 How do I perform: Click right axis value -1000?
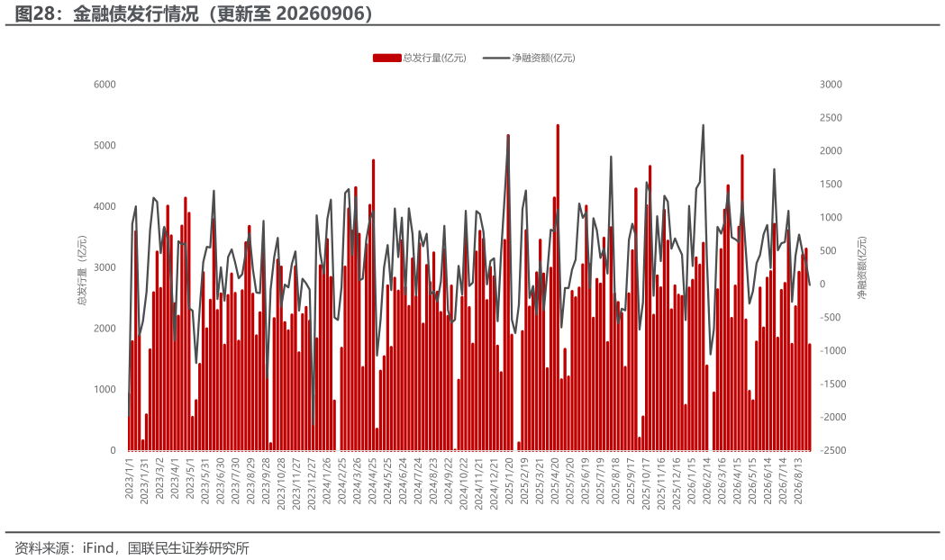pyautogui.click(x=831, y=350)
